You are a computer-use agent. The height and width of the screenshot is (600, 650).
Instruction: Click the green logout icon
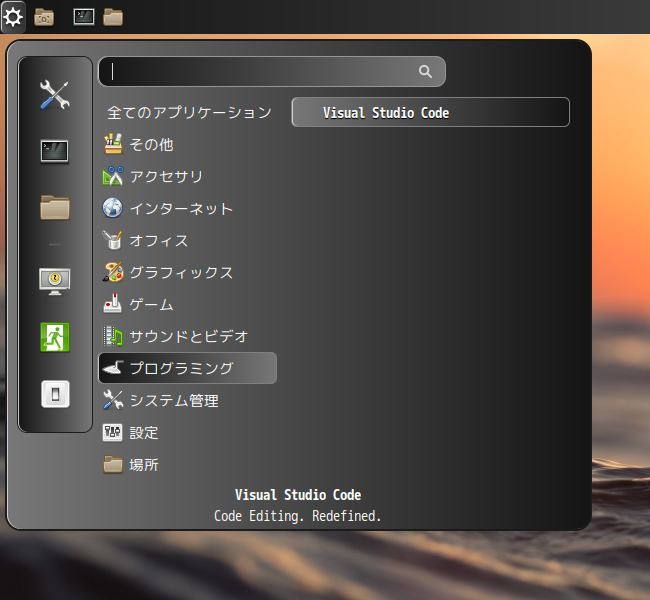[x=55, y=337]
